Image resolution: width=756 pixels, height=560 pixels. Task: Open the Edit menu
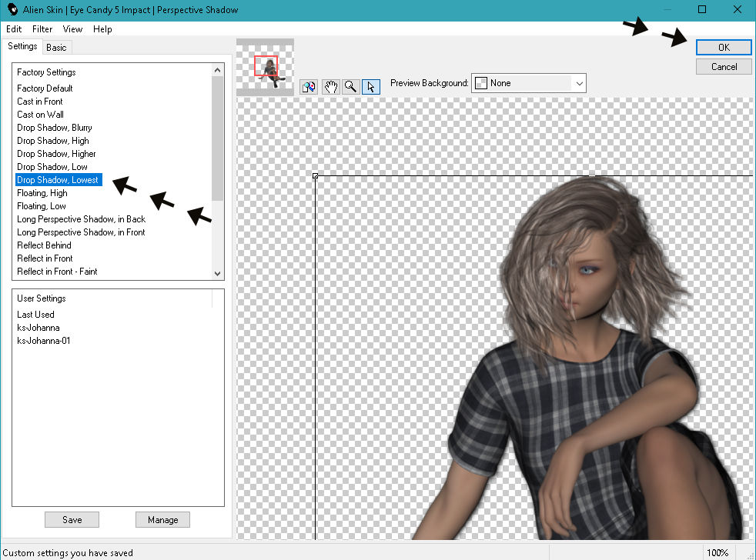[x=14, y=29]
